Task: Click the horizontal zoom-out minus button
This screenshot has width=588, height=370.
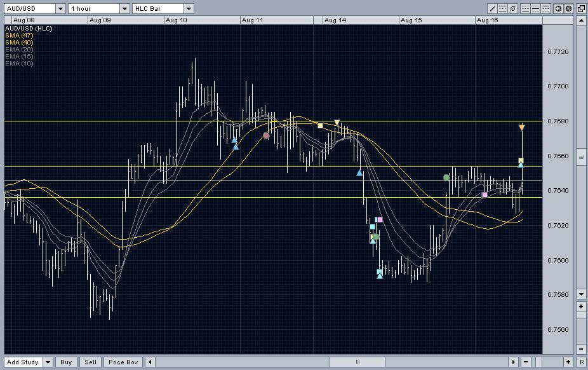Action: pos(525,362)
